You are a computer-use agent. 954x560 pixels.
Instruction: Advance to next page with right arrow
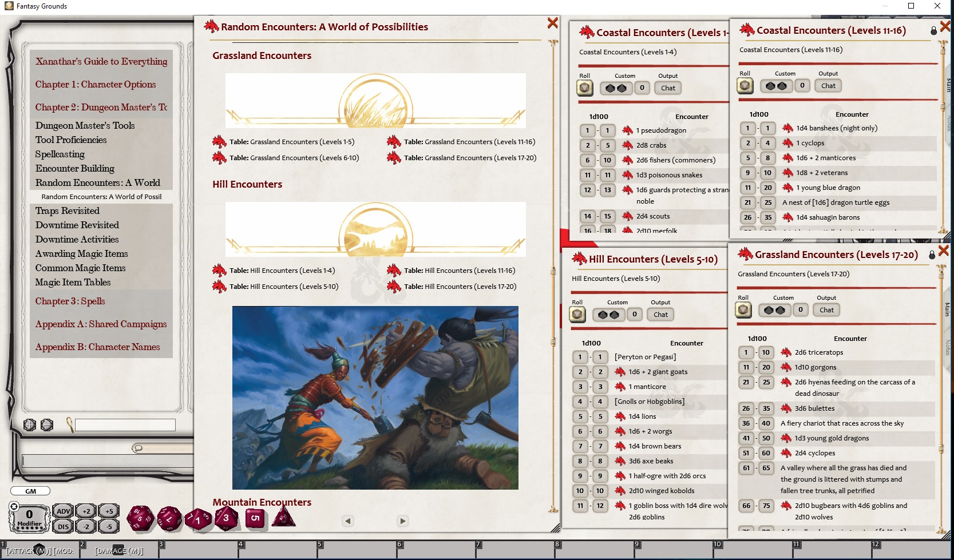403,521
